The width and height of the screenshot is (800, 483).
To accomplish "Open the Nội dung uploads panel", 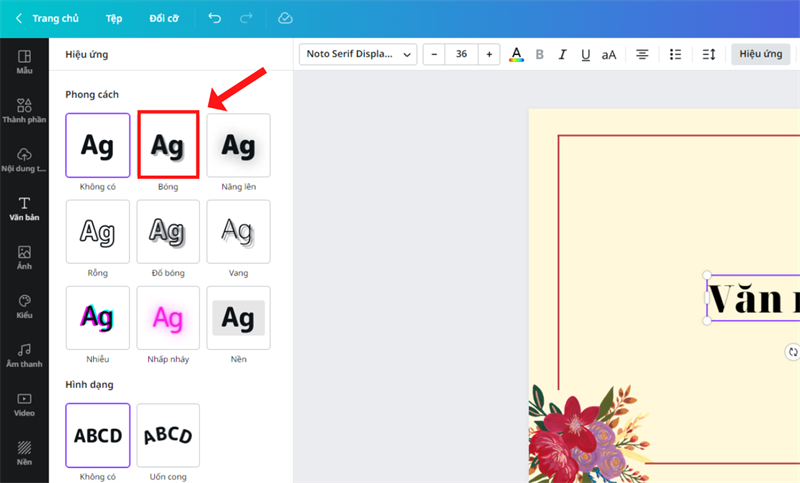I will tap(24, 160).
